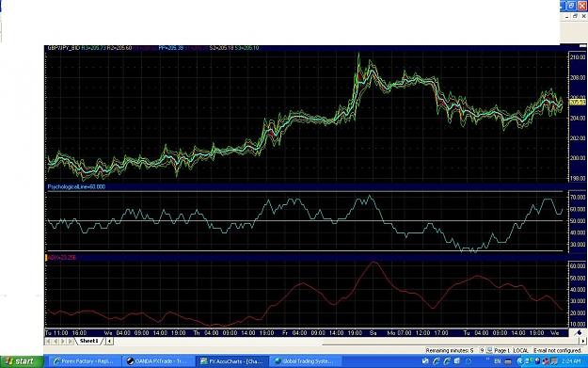
Task: Open the quick launch icon right of Explorer icons
Action: [457, 361]
